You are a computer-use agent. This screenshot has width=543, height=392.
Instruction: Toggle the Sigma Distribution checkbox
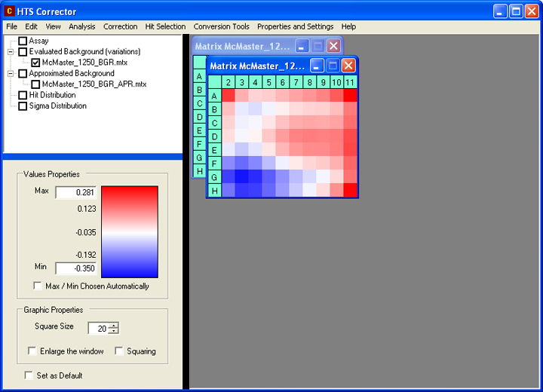(x=23, y=106)
